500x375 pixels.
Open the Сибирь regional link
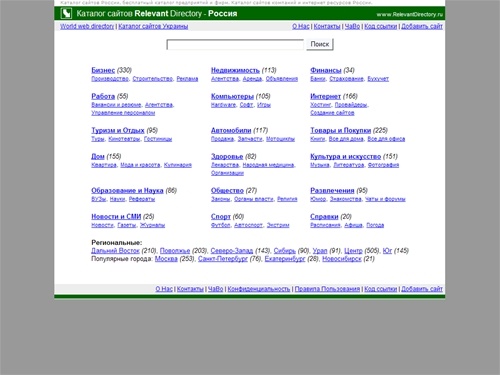click(285, 251)
